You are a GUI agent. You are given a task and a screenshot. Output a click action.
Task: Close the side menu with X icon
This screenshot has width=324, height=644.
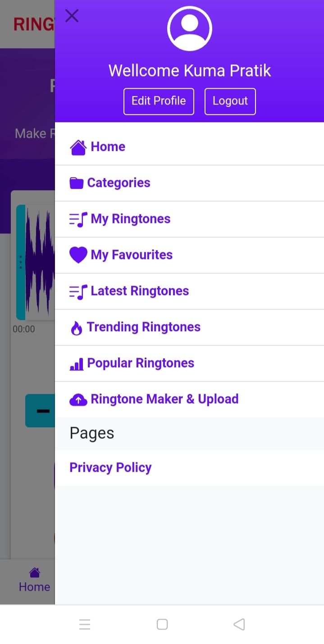72,16
